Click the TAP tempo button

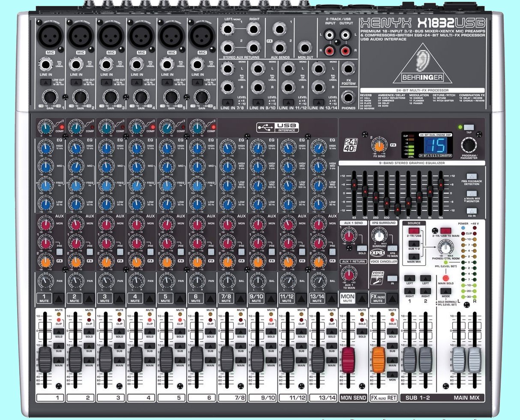469,127
